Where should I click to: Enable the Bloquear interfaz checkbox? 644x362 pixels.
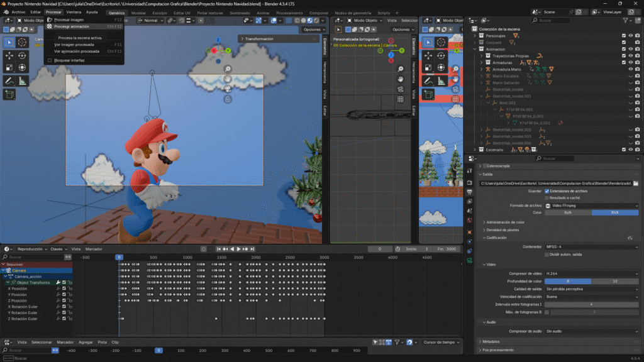(50, 60)
